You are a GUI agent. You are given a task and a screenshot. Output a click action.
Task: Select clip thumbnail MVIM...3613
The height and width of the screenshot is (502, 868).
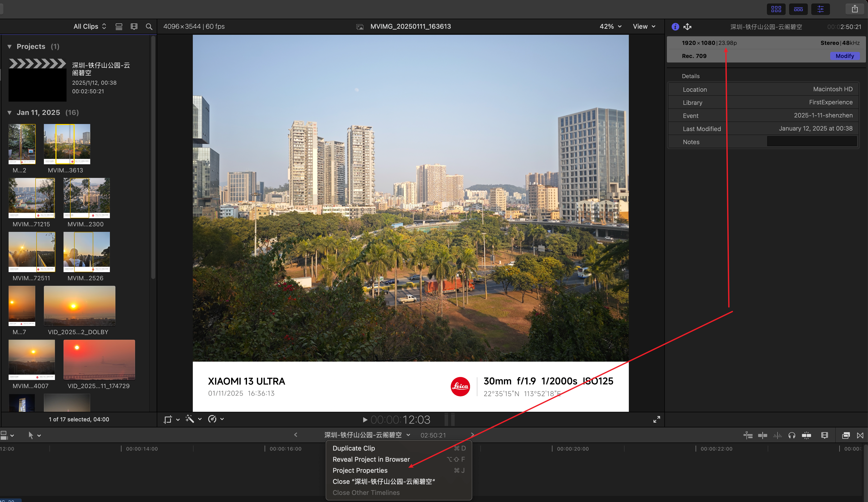67,144
